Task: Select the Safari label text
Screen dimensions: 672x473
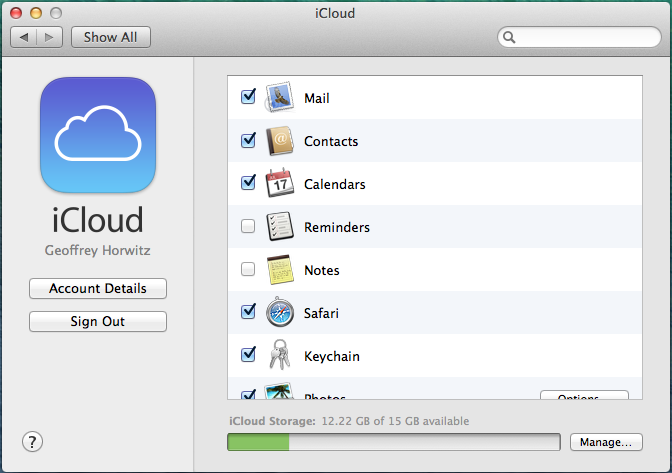Action: point(321,313)
